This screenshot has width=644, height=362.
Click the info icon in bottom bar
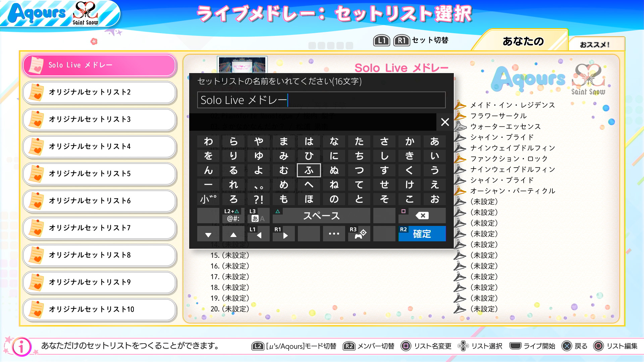pos(21,347)
